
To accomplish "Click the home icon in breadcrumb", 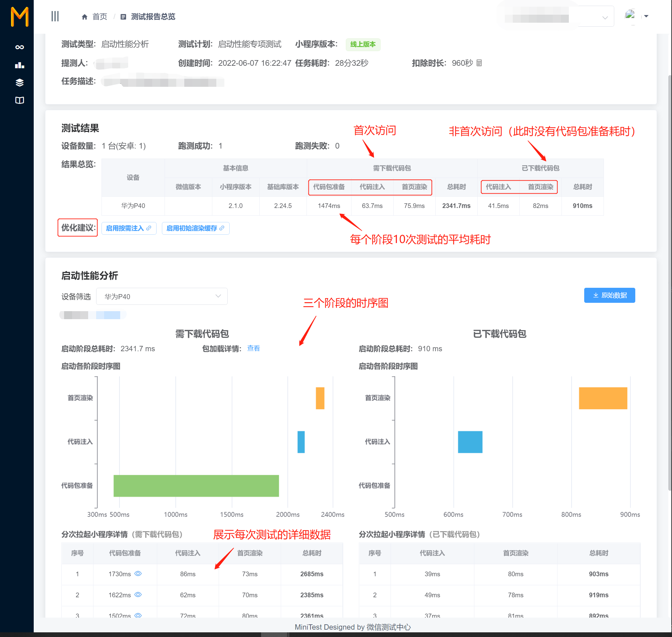I will (x=84, y=17).
